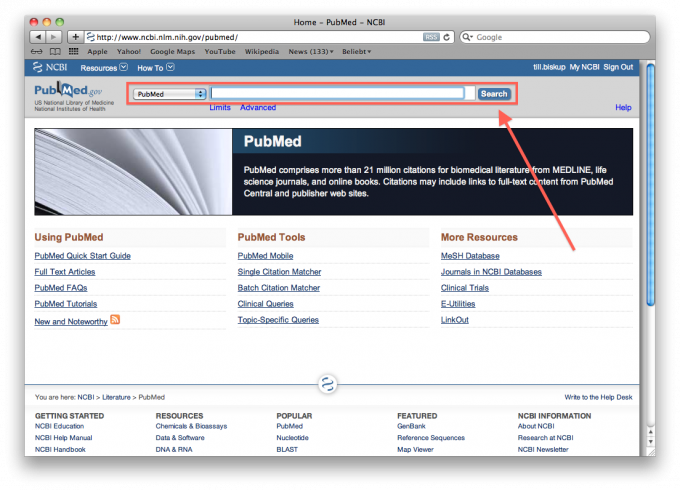The image size is (680, 490).
Task: Open NCBI Education in the footer
Action: (59, 426)
